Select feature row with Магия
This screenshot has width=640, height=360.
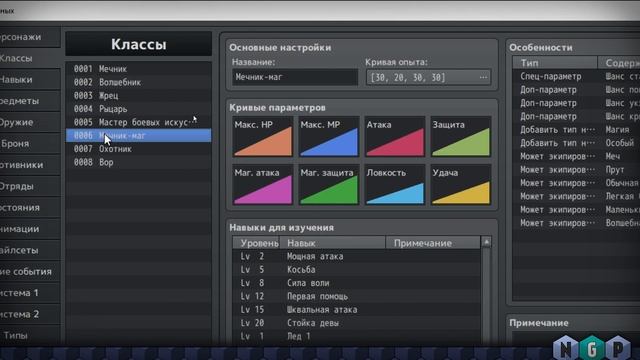coord(576,130)
